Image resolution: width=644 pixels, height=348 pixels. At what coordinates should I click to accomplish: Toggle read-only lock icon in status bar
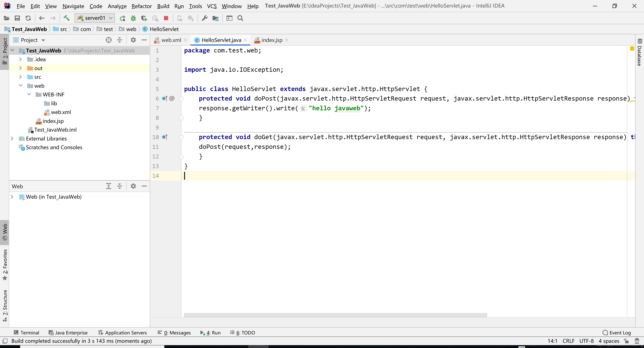click(626, 341)
